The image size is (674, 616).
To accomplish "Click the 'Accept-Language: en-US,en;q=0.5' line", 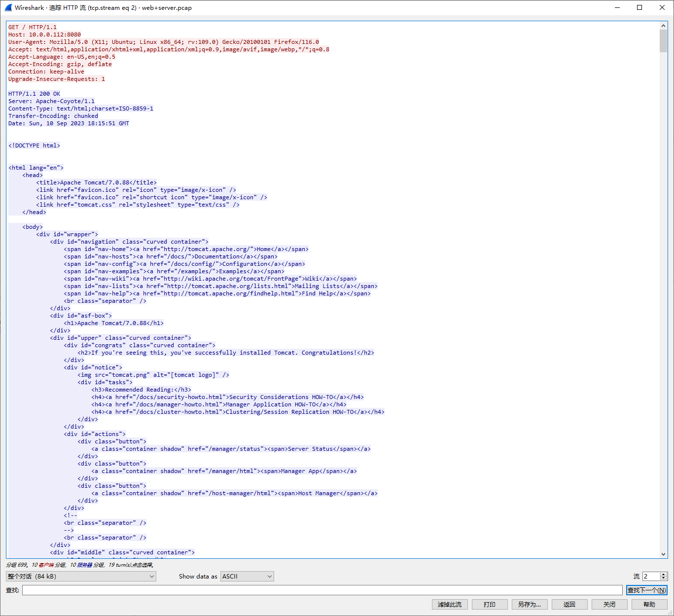I will click(x=62, y=57).
